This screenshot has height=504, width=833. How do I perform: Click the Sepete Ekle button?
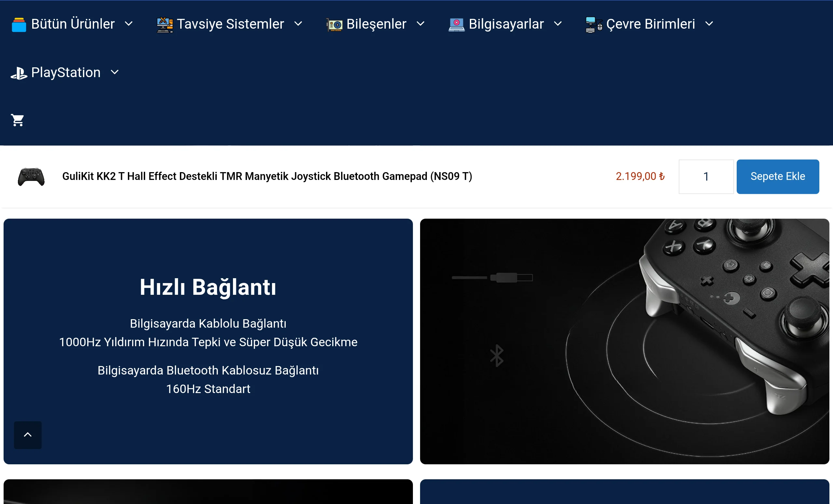coord(777,176)
